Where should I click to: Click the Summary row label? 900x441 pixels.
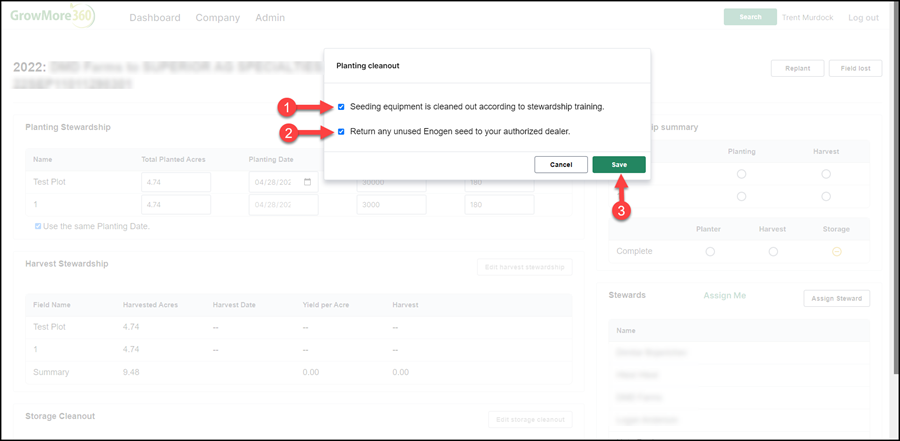pyautogui.click(x=51, y=372)
